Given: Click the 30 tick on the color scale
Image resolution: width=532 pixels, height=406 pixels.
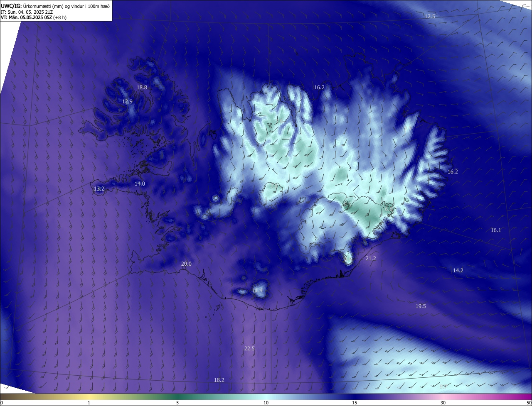Looking at the screenshot, I should click(x=443, y=403).
